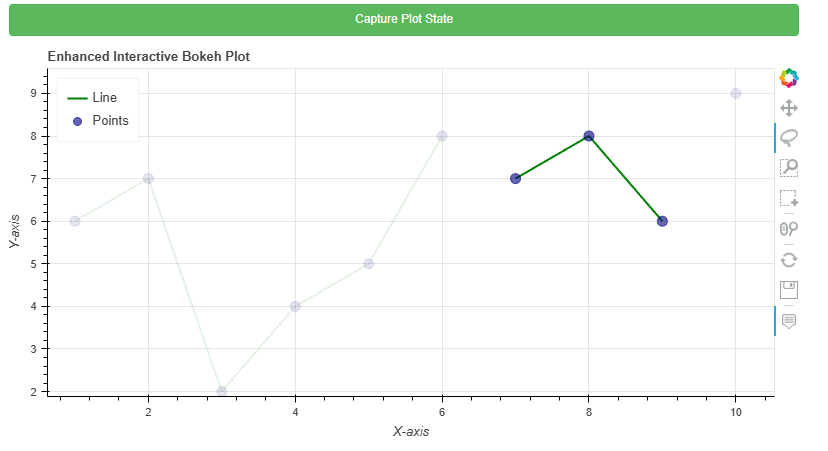
Task: Click the highlighted point at x=9
Action: (662, 221)
